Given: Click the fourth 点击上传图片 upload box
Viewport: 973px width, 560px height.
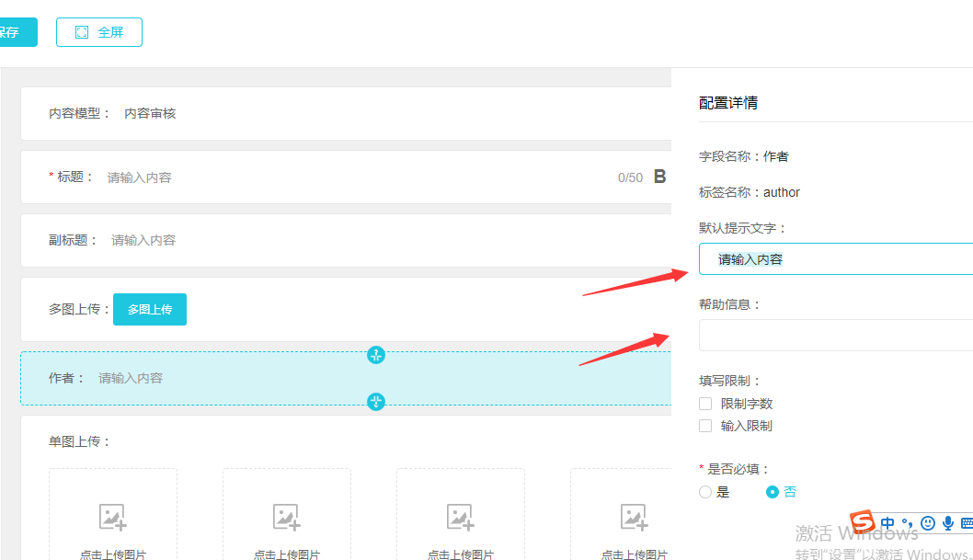Looking at the screenshot, I should [621, 515].
